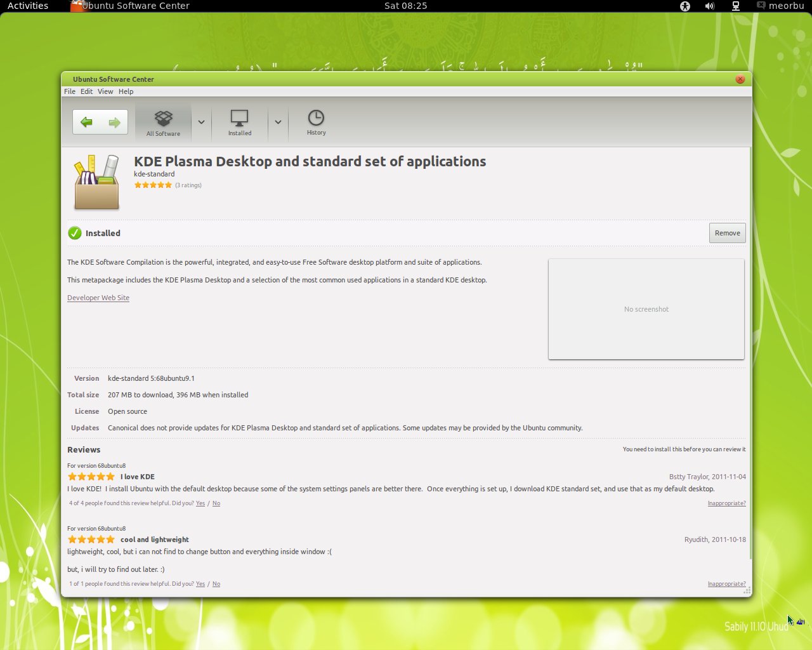The height and width of the screenshot is (650, 812).
Task: Open History using the clock icon
Action: coord(315,121)
